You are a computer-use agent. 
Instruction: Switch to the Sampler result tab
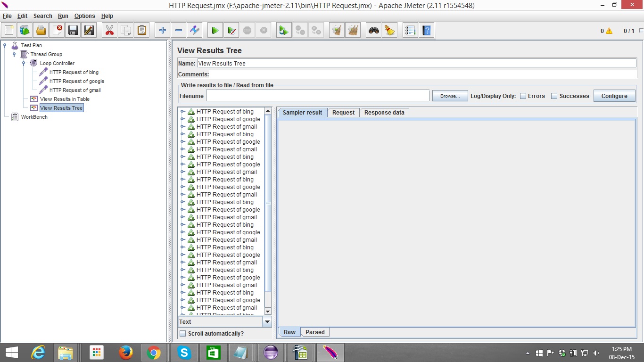point(302,113)
